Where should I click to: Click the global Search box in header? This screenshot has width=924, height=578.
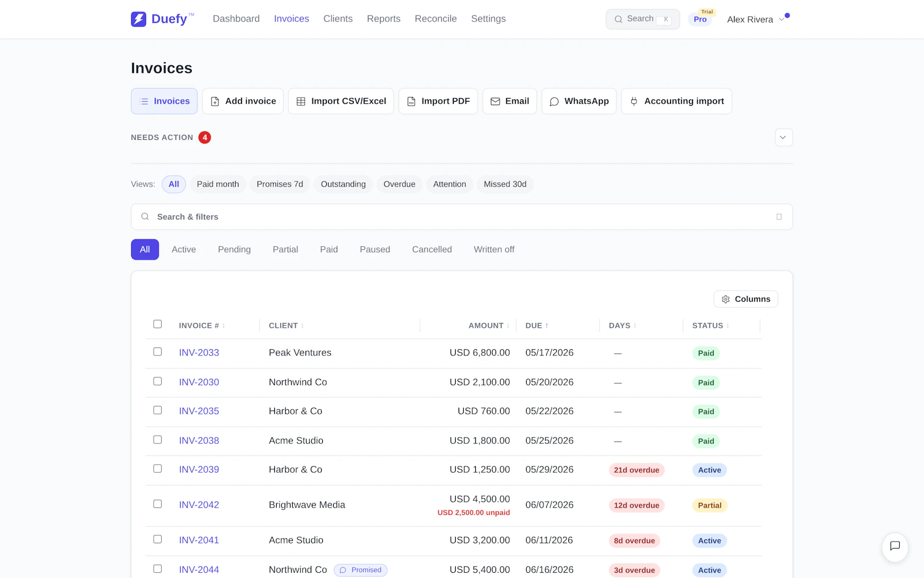coord(643,19)
